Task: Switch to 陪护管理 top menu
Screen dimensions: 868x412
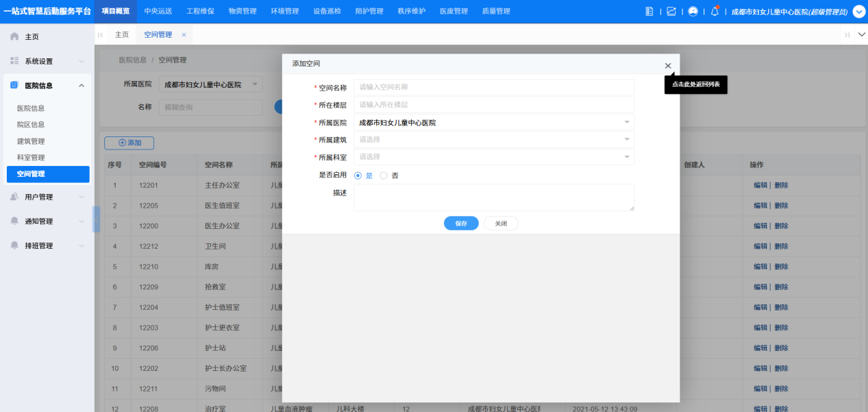Action: click(x=369, y=12)
